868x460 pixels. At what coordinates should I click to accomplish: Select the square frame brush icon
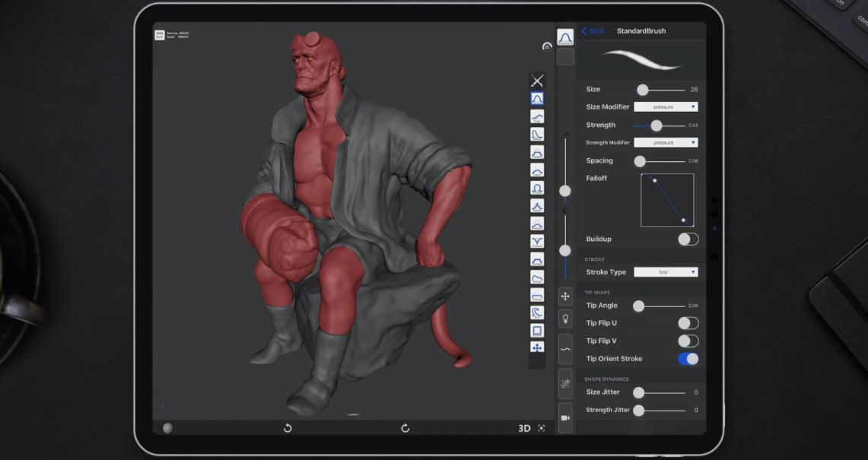coord(537,331)
